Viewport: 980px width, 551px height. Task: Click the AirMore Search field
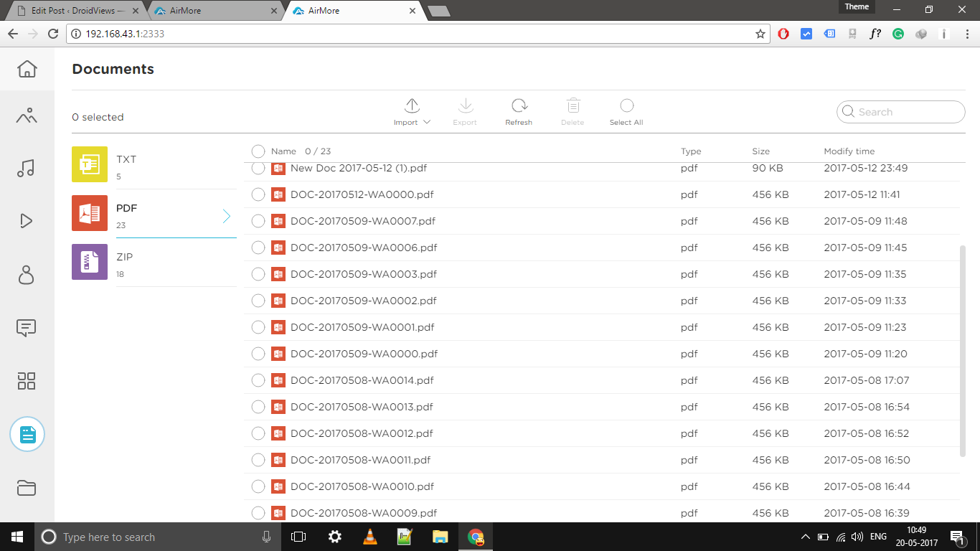click(901, 112)
